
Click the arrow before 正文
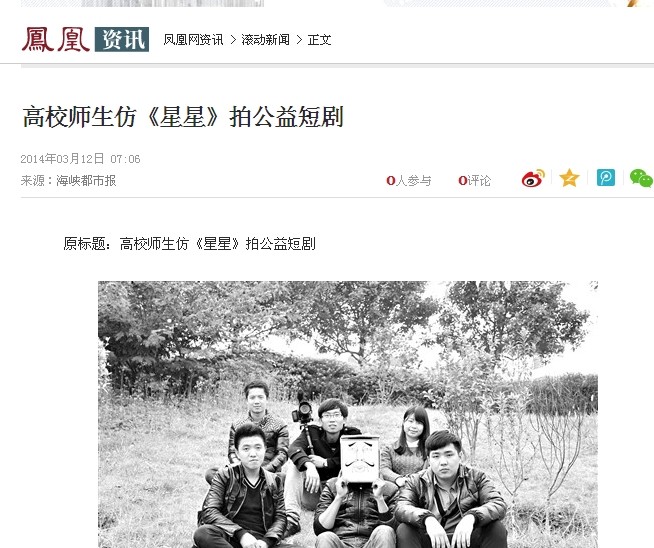click(299, 40)
